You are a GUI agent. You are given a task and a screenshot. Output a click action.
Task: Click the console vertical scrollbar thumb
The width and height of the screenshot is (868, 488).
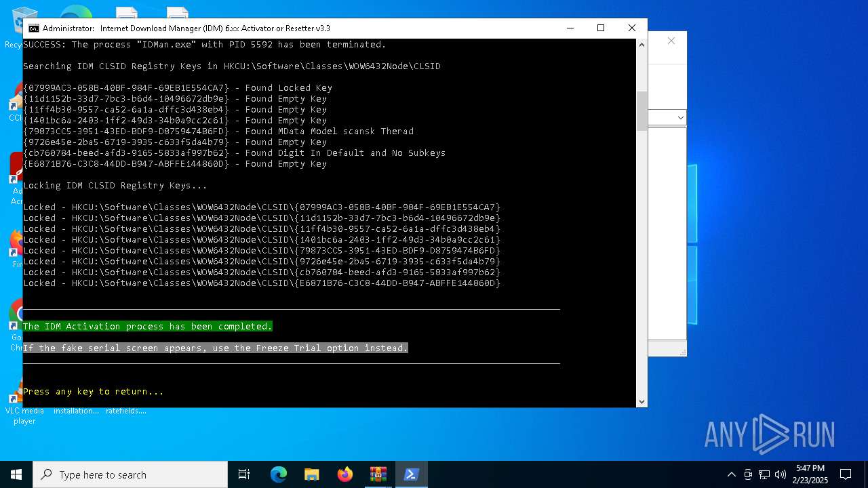click(642, 110)
